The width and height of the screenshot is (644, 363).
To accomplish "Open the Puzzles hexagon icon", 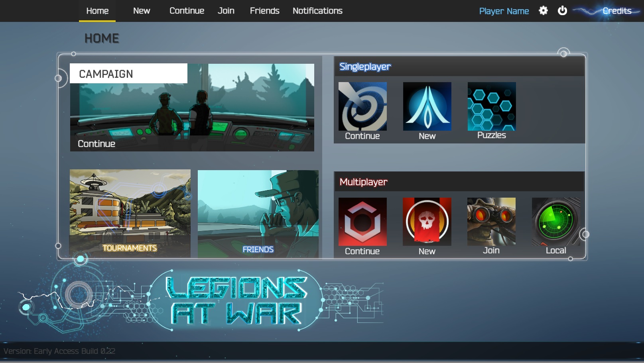I will click(491, 106).
